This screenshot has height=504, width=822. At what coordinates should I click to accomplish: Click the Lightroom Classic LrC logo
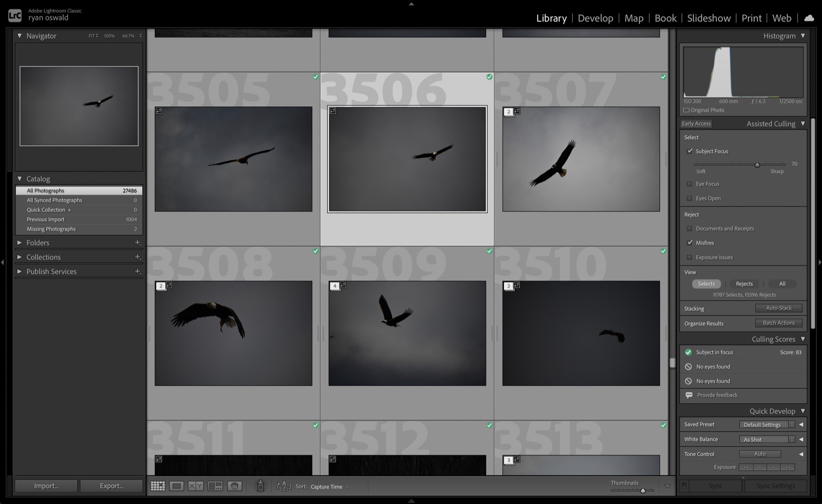[15, 16]
